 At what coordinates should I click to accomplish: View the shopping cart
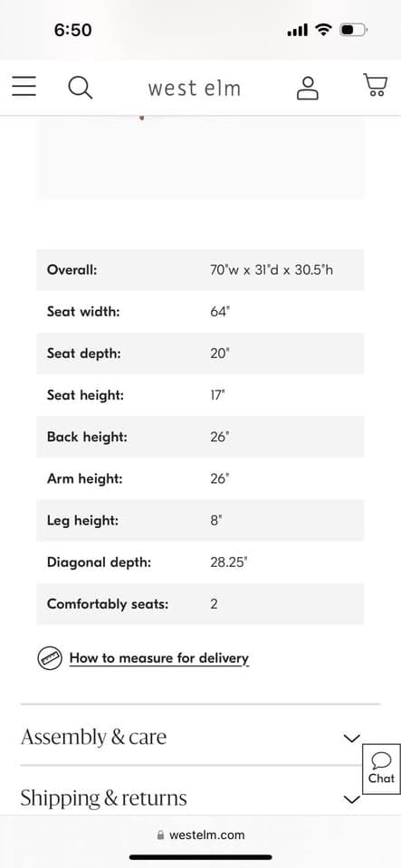coord(376,86)
